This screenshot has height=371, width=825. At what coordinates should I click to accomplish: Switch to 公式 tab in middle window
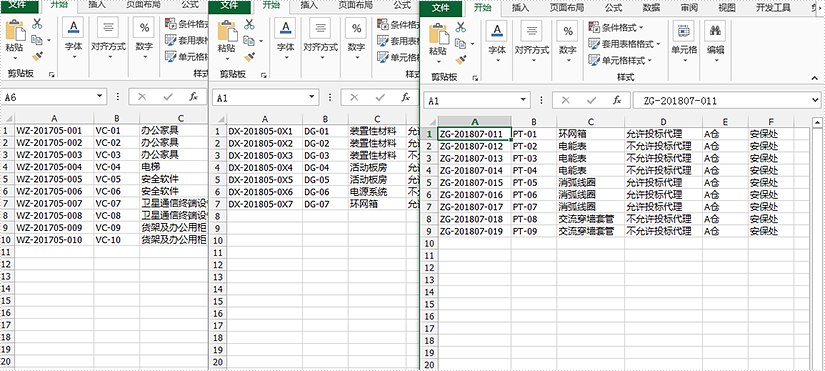tap(402, 5)
